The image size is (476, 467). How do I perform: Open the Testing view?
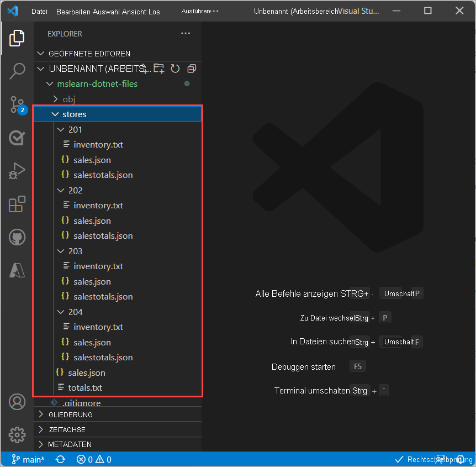click(x=17, y=138)
